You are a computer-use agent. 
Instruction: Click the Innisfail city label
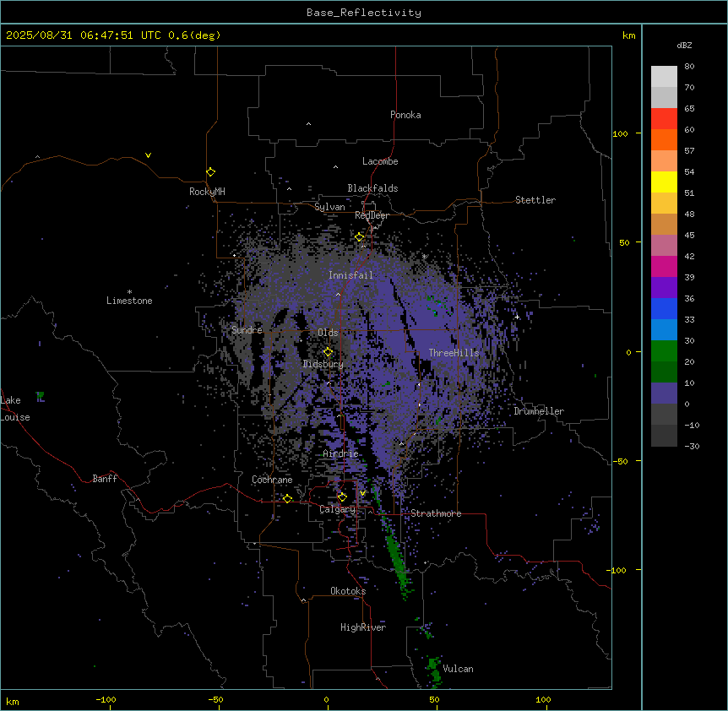tap(350, 275)
